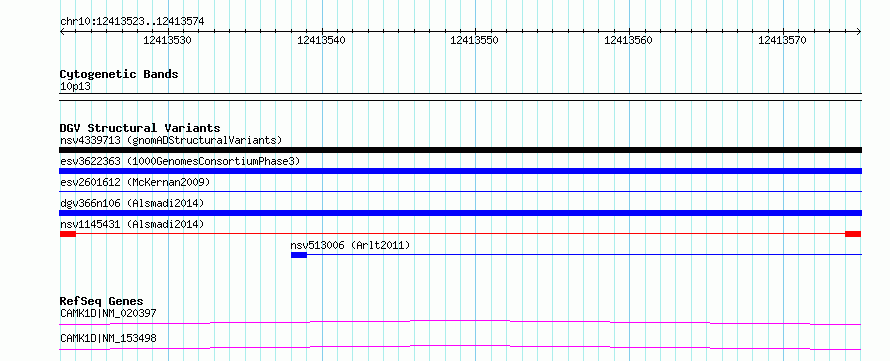
Task: Click the blue start block of nsv513006
Action: click(299, 255)
